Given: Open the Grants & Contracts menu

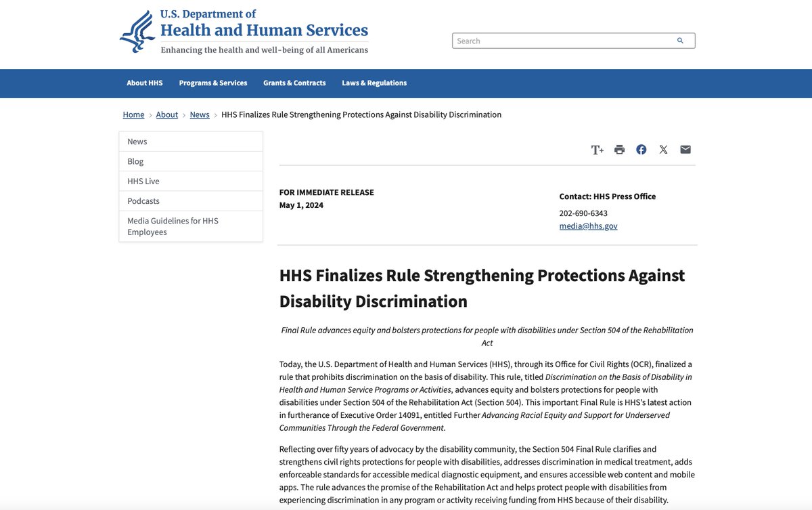Looking at the screenshot, I should point(294,83).
